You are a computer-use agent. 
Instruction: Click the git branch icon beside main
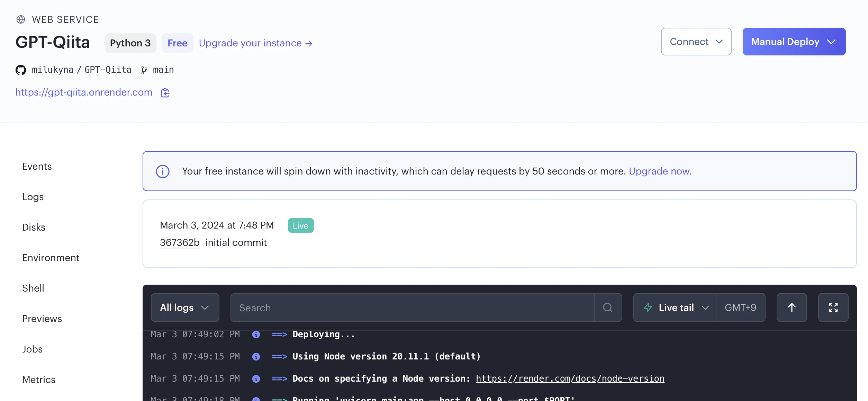(144, 70)
